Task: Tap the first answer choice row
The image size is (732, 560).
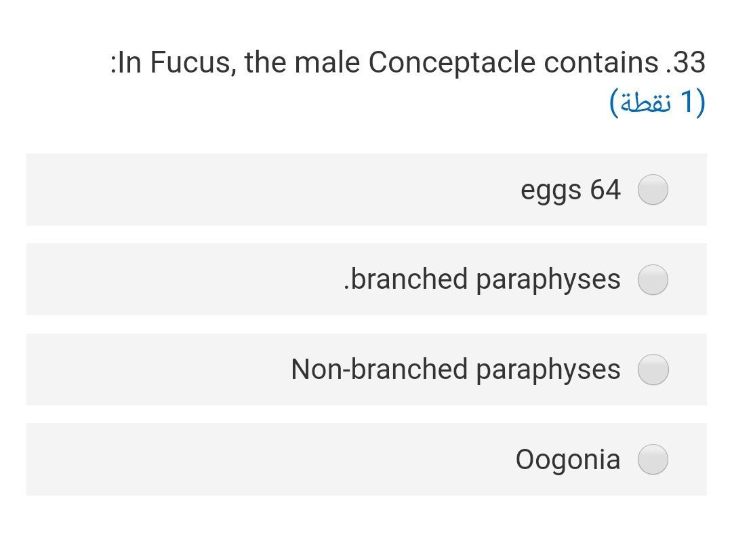Action: 366,190
